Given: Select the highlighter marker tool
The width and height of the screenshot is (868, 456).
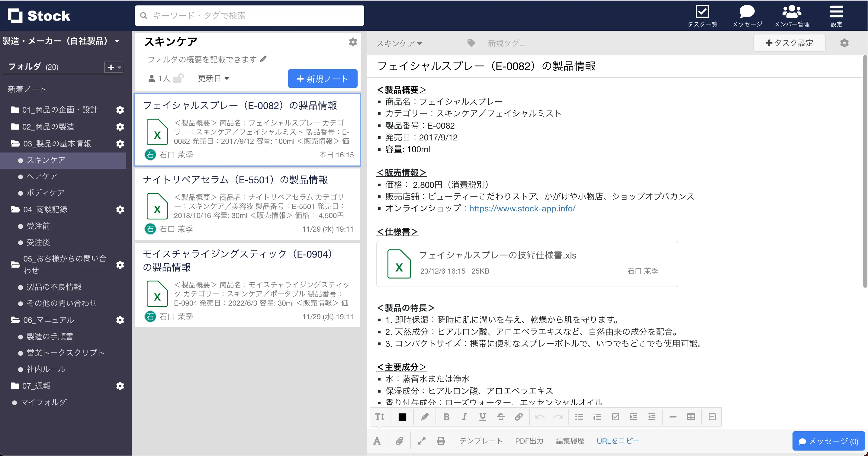Looking at the screenshot, I should (425, 417).
